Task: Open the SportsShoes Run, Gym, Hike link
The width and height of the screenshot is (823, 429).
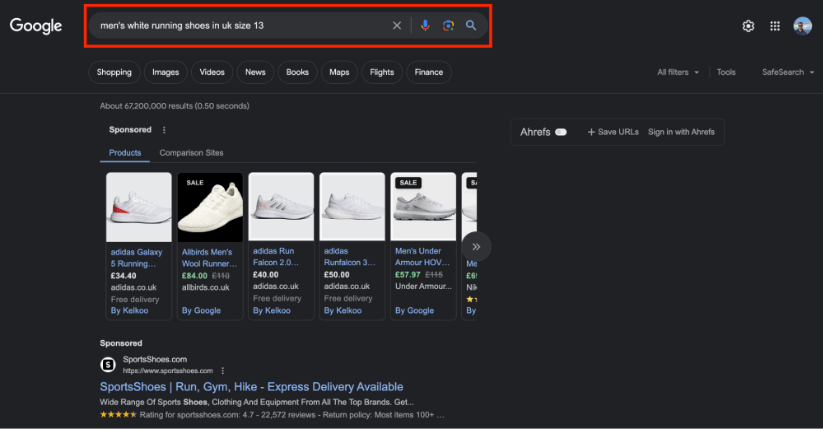Action: 251,387
